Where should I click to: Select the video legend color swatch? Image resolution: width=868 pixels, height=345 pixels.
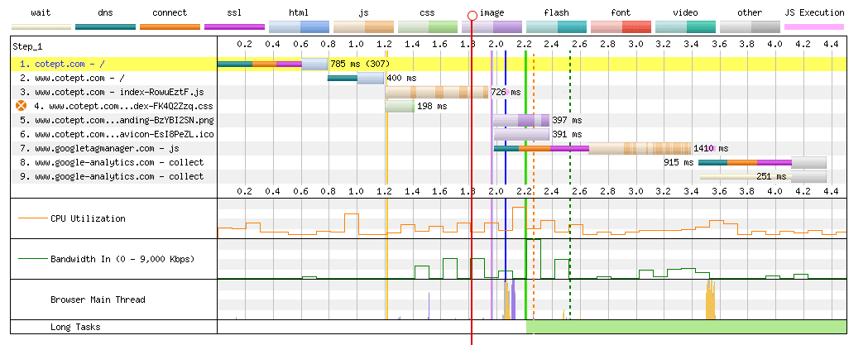[686, 26]
